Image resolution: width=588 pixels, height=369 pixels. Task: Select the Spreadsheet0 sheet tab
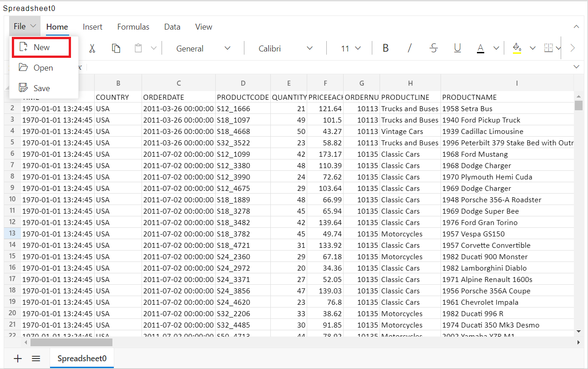coord(82,359)
